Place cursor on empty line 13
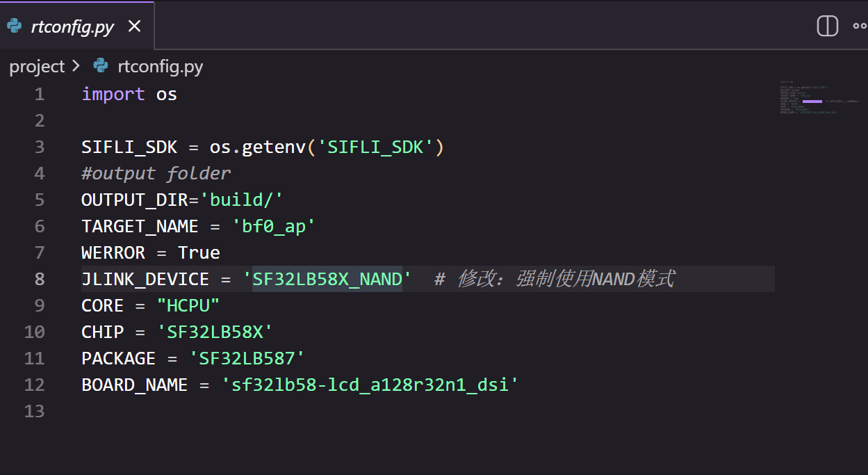This screenshot has height=475, width=868. click(278, 411)
